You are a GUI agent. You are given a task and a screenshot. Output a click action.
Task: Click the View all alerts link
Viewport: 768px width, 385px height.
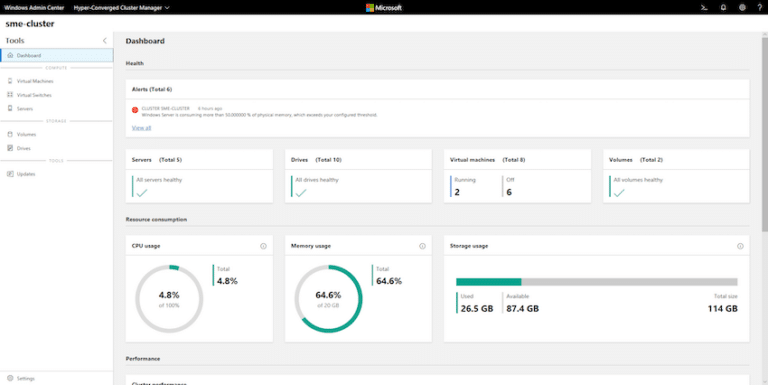coord(142,128)
